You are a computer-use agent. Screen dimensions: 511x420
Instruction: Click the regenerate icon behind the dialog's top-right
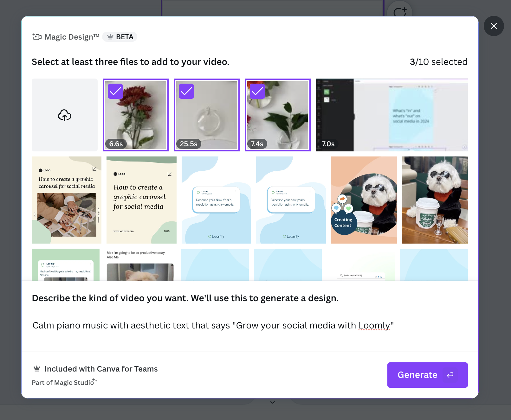click(x=400, y=10)
